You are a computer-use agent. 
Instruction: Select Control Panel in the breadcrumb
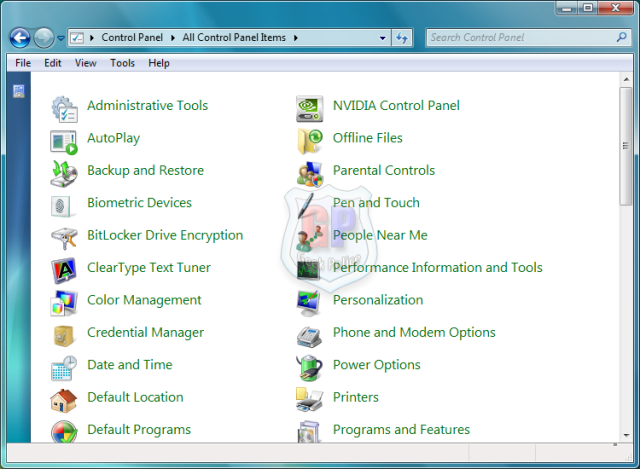[x=132, y=38]
